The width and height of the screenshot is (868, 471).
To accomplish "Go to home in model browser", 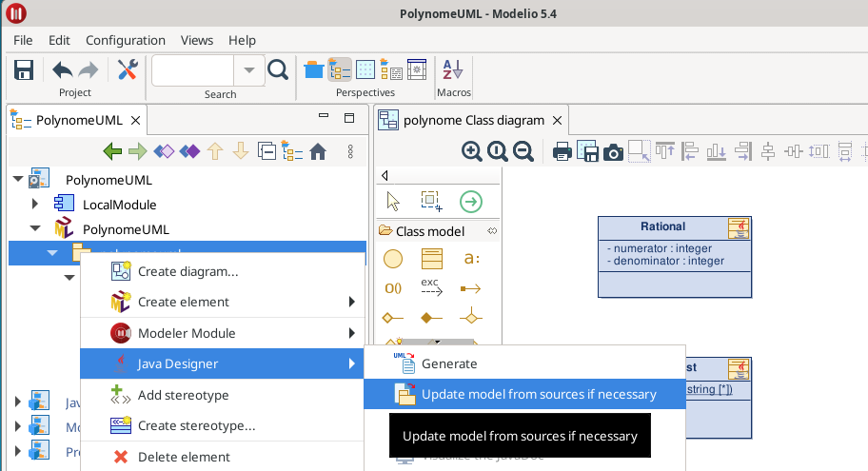I will click(318, 151).
